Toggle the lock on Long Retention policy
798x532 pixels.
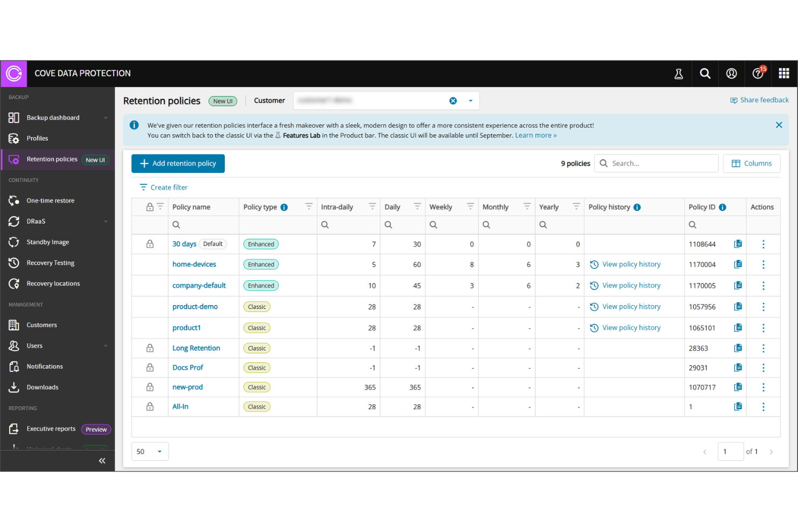[x=149, y=348]
